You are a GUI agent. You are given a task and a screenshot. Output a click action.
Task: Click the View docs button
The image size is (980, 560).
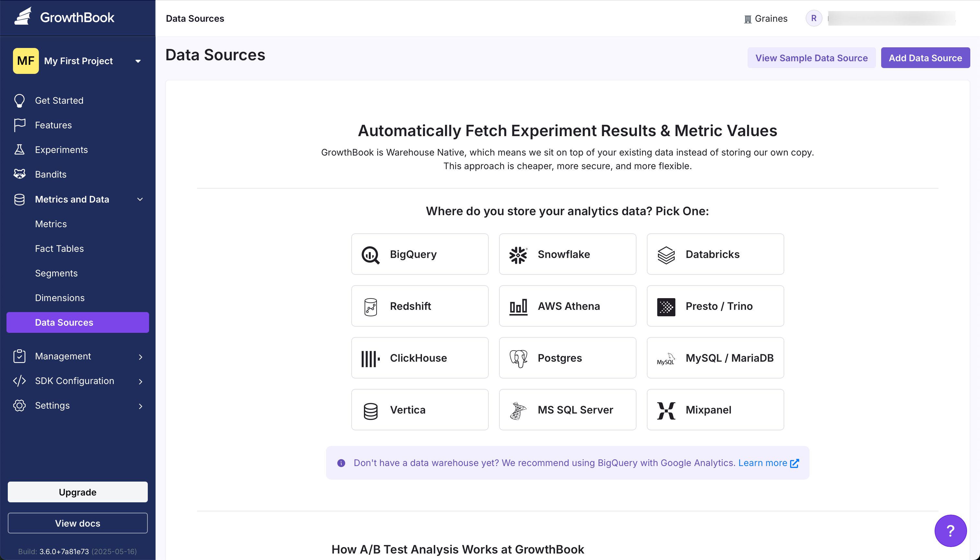click(x=78, y=523)
